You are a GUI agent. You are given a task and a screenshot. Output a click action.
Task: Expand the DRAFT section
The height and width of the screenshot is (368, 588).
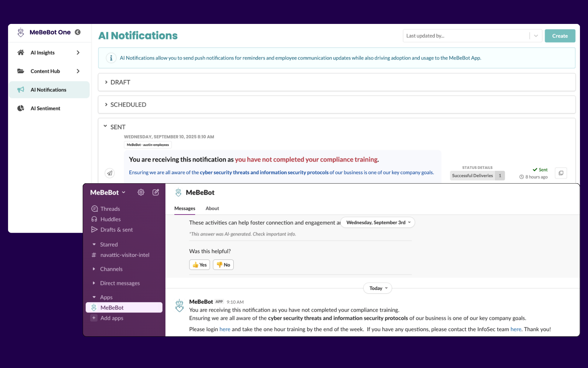(x=106, y=82)
